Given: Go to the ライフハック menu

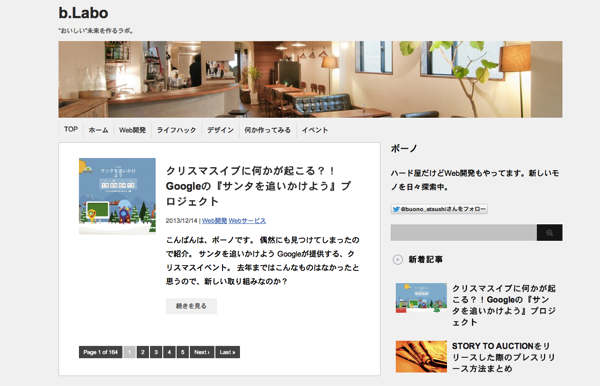Looking at the screenshot, I should point(176,130).
